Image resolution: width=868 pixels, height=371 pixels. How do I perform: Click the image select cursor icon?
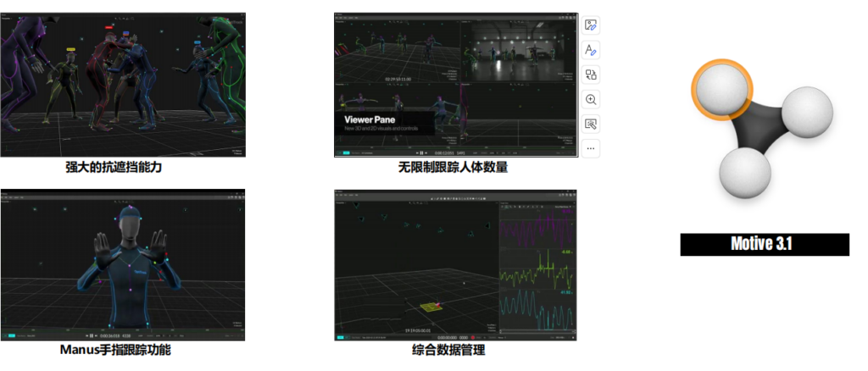tap(591, 124)
